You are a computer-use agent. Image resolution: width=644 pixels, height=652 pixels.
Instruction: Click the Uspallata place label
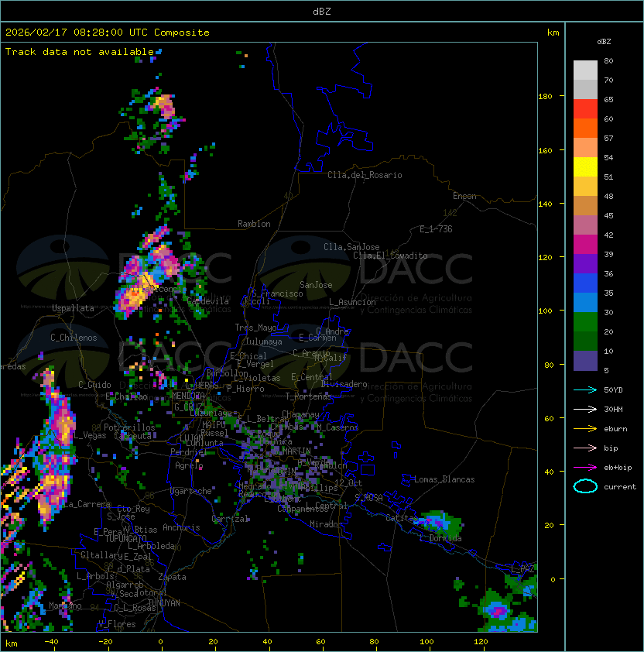73,308
